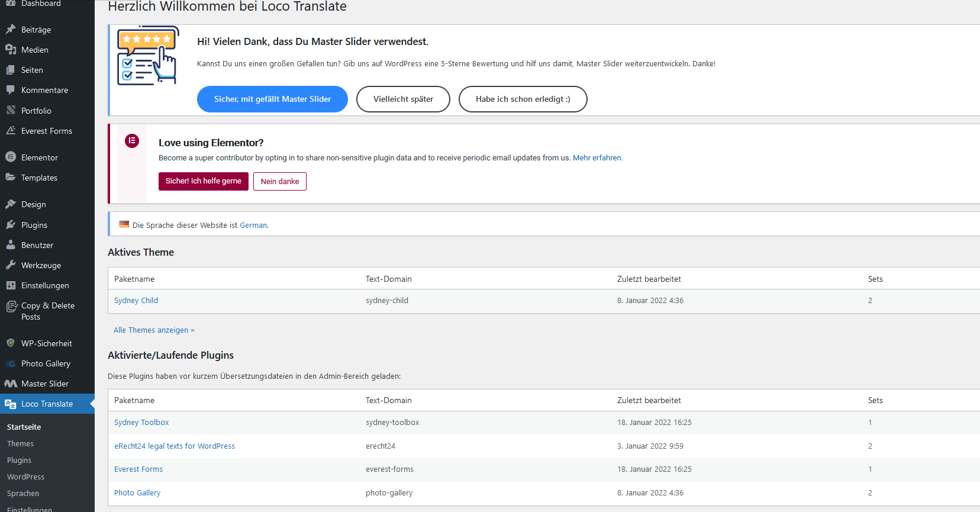Click 'photo-gallery' text-domain cell
This screenshot has width=980, height=512.
tap(389, 493)
